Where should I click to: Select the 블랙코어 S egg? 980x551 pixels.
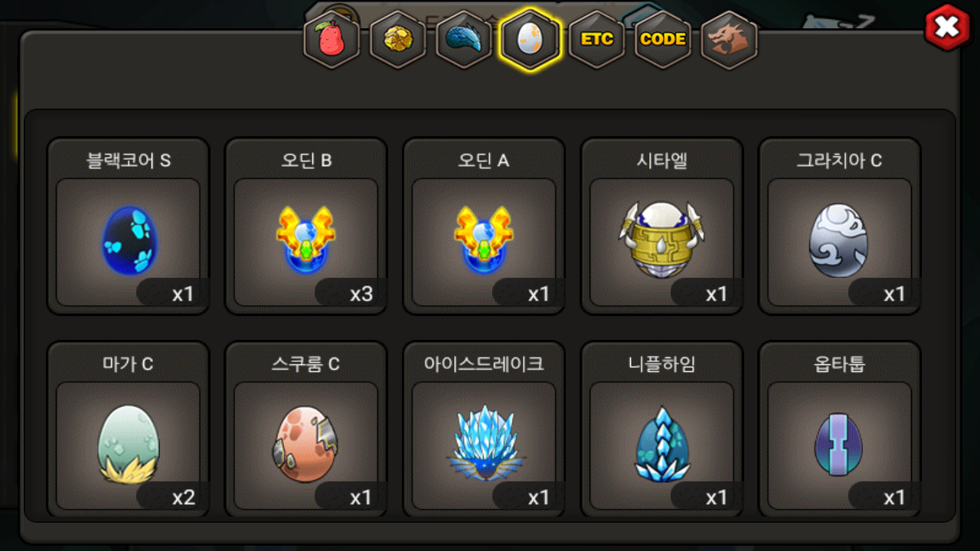tap(128, 226)
